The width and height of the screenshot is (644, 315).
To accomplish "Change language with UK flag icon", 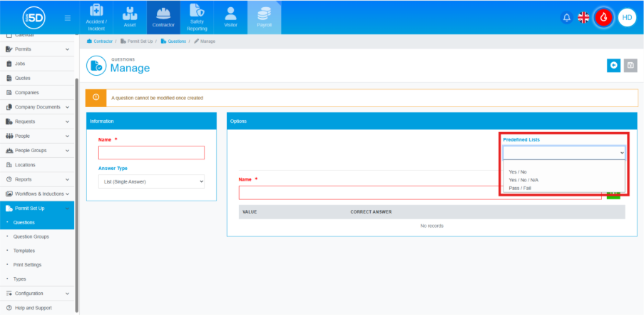I will click(583, 18).
